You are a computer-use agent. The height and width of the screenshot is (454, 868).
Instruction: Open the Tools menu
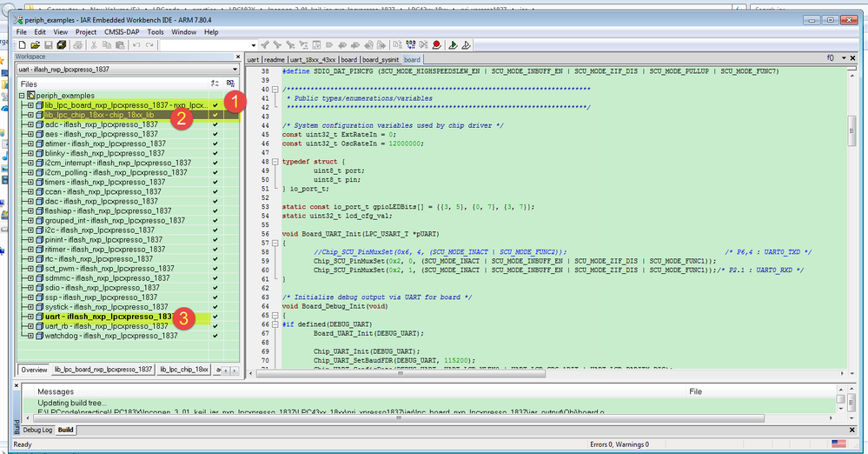[155, 32]
